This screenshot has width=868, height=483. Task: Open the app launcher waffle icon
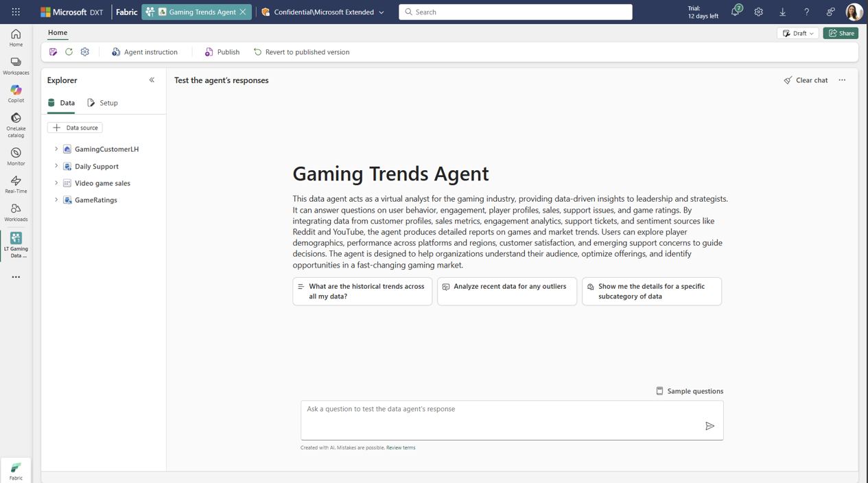[x=16, y=12]
